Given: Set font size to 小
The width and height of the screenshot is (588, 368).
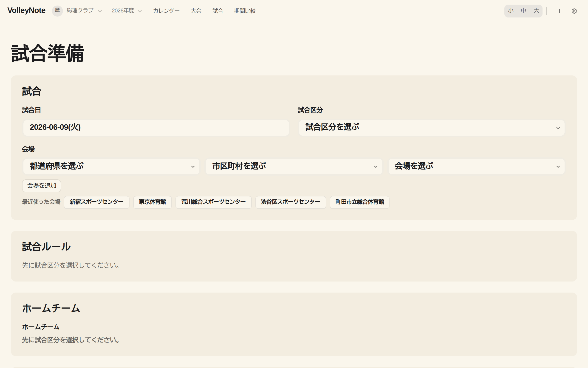Looking at the screenshot, I should 511,11.
